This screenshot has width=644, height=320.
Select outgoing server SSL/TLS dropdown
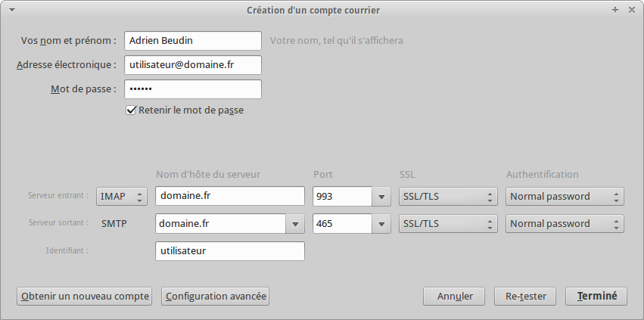click(448, 224)
